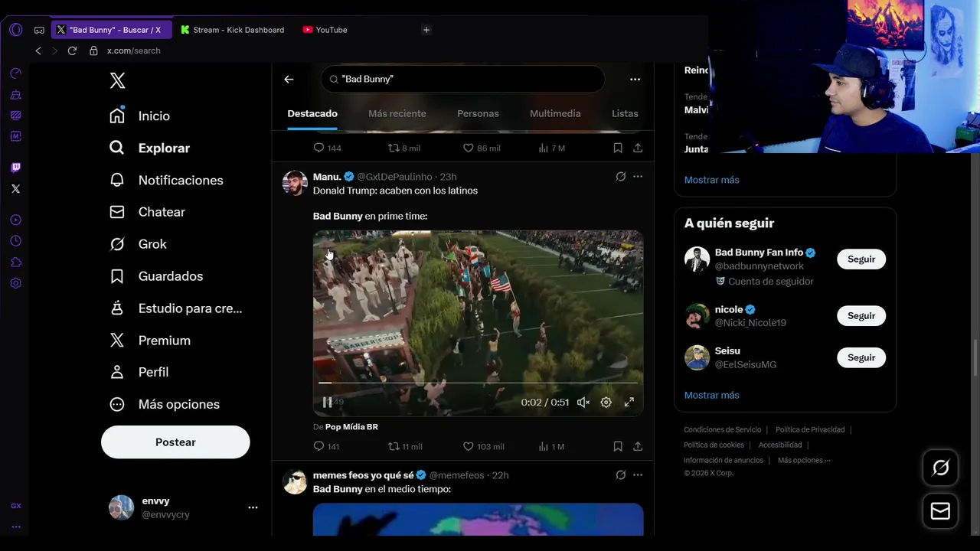This screenshot has height=551, width=980.
Task: Open Política de Privacidad link
Action: (810, 430)
